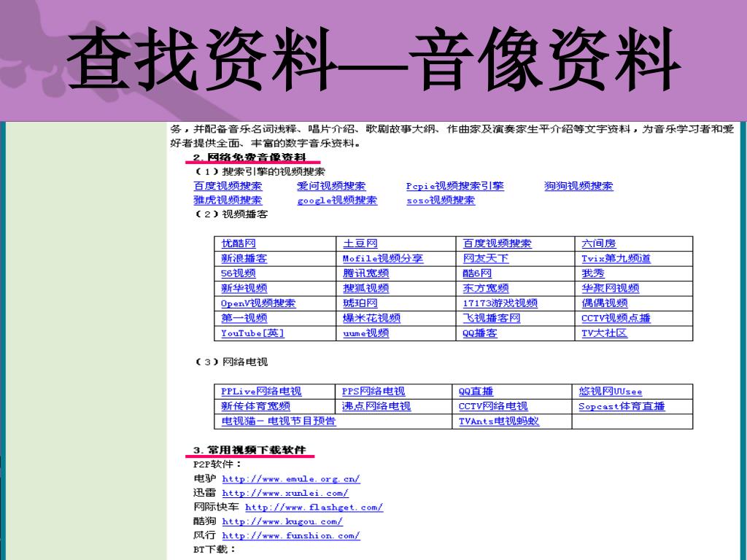
Task: Open the uume视频 link
Action: point(366,333)
